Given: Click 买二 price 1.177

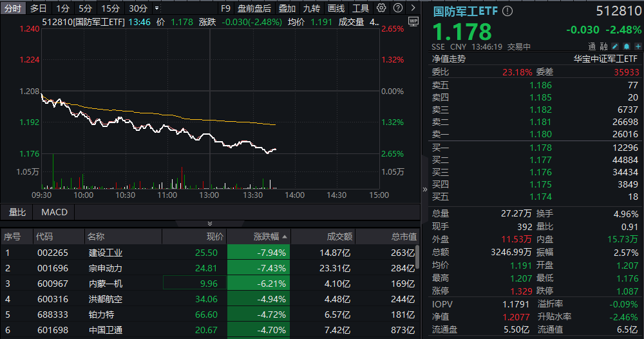Looking at the screenshot, I should [x=540, y=160].
